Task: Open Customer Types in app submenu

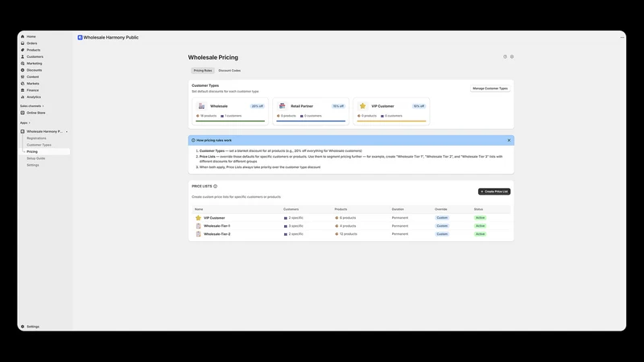Action: pyautogui.click(x=39, y=145)
